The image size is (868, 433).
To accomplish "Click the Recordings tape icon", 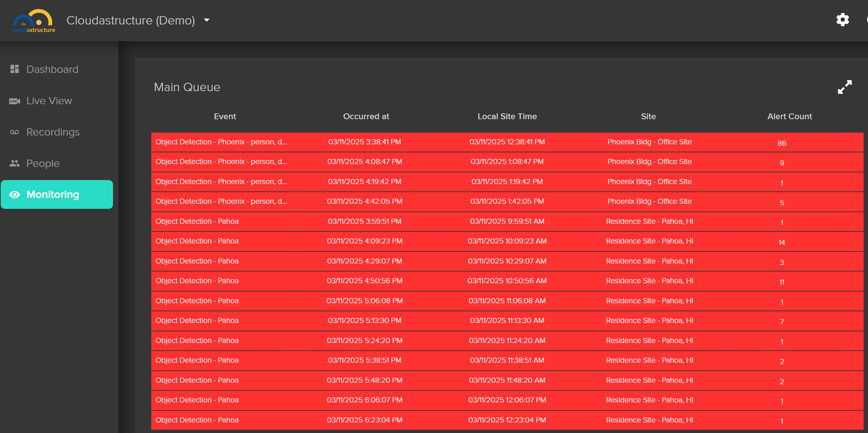I will [15, 132].
